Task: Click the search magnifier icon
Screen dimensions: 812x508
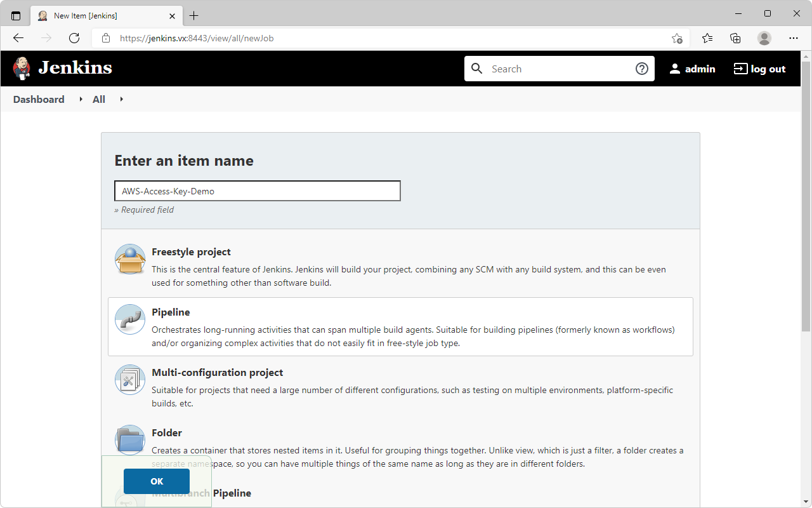Action: pyautogui.click(x=477, y=69)
